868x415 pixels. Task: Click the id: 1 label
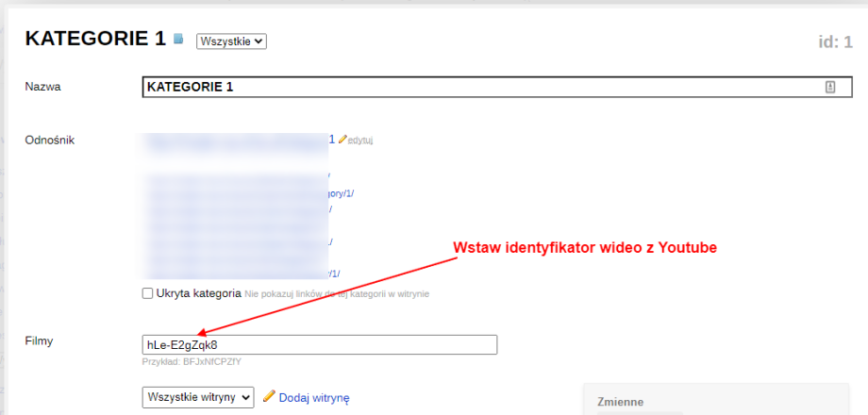click(835, 42)
